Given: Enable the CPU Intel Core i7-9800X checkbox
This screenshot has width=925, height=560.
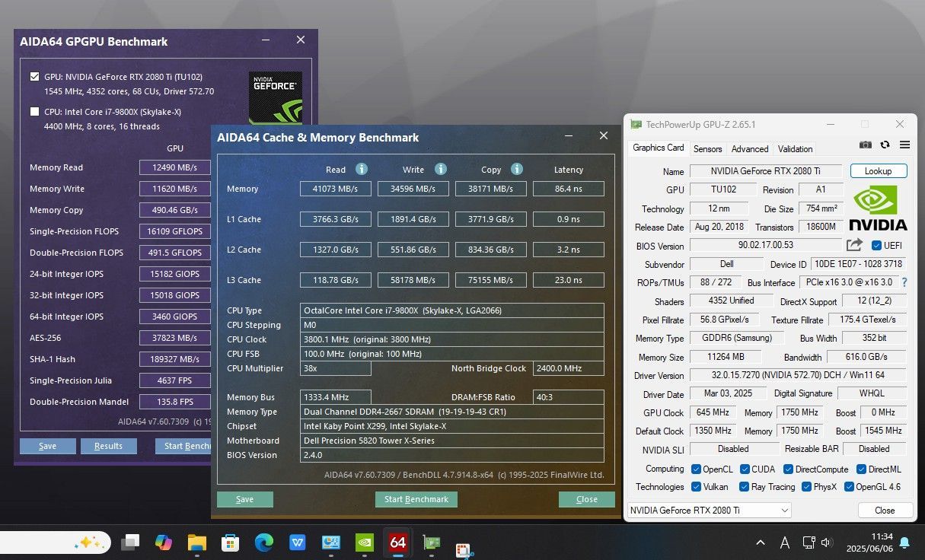Looking at the screenshot, I should coord(34,112).
